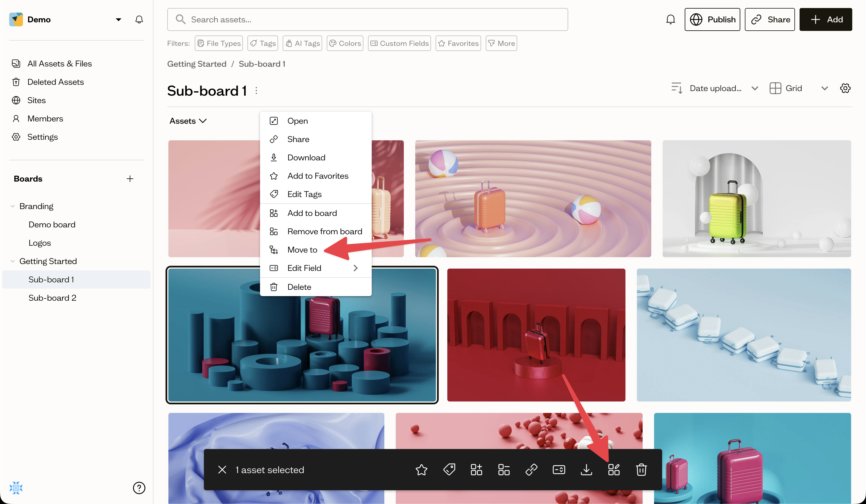Choose Add to Favorites in context menu
Screen dimensions: 866x504
316,176
